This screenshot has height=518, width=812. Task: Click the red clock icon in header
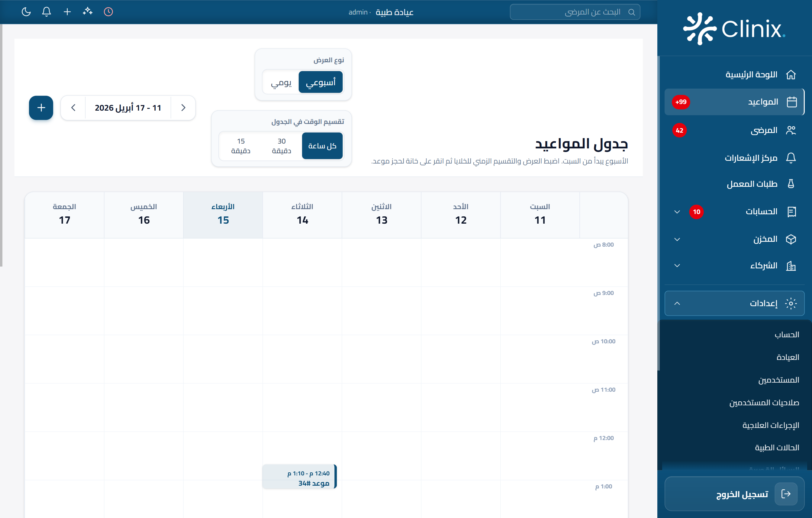click(108, 12)
